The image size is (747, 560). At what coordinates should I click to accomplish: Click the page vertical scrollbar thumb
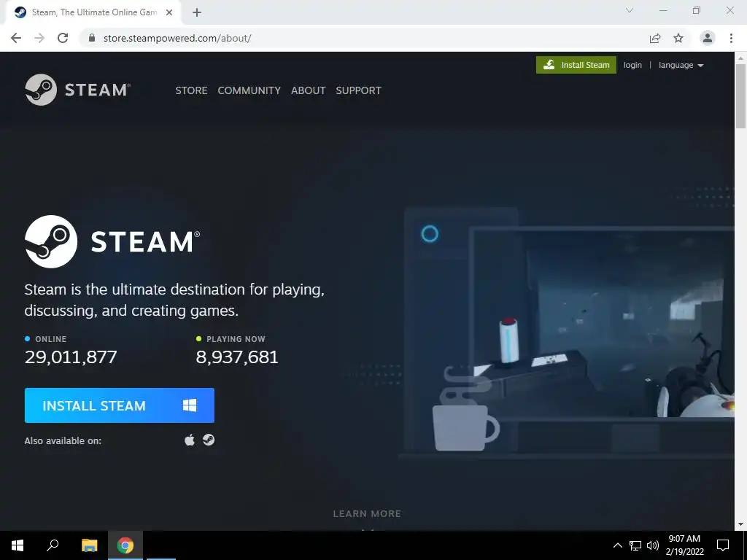pyautogui.click(x=740, y=96)
